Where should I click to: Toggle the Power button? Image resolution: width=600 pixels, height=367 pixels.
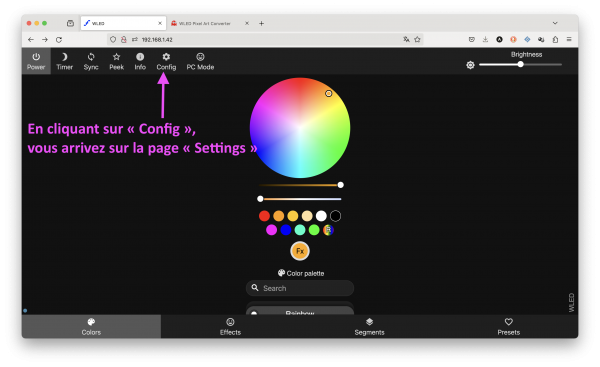coord(36,61)
